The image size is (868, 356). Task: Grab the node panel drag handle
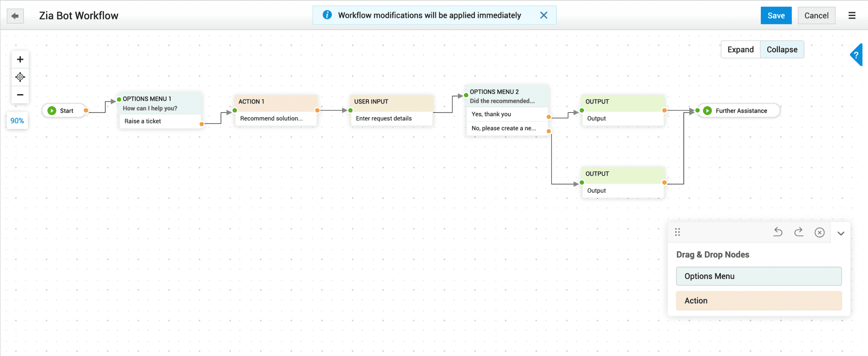(x=677, y=232)
